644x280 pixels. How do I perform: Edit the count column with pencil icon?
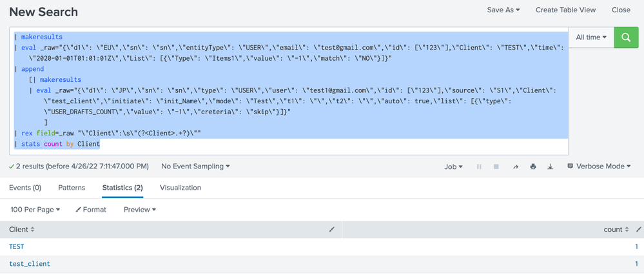[638, 229]
